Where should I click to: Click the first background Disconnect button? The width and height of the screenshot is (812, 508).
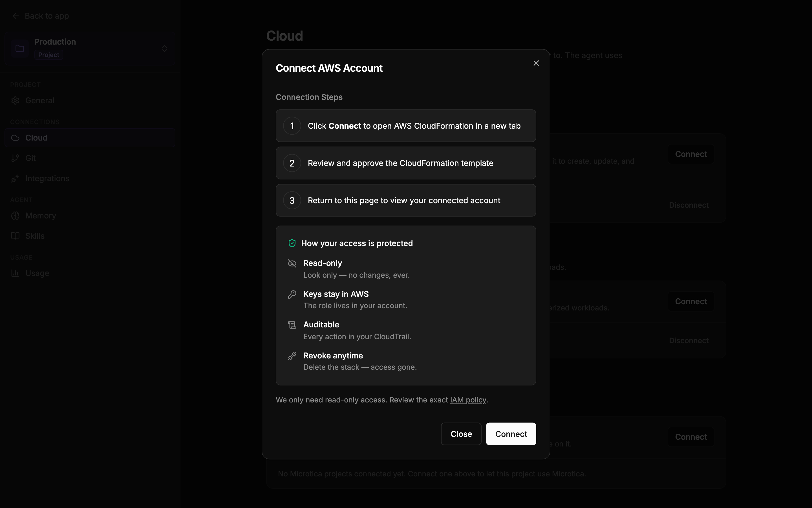pyautogui.click(x=689, y=205)
